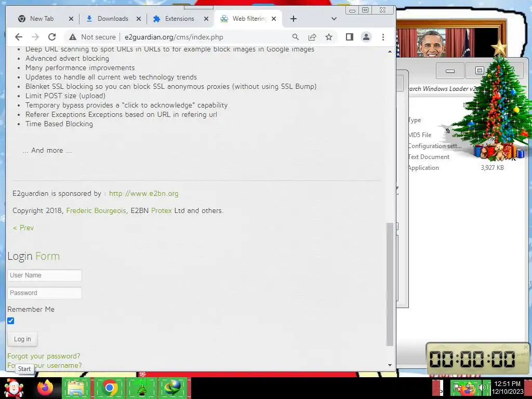Open a new tab with plus button
Screen dimensions: 532x399
pyautogui.click(x=294, y=19)
